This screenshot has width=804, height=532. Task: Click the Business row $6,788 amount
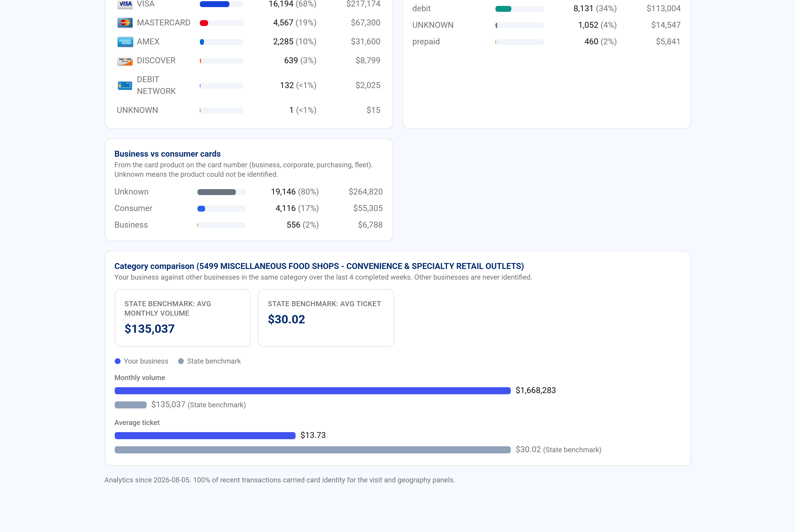370,225
